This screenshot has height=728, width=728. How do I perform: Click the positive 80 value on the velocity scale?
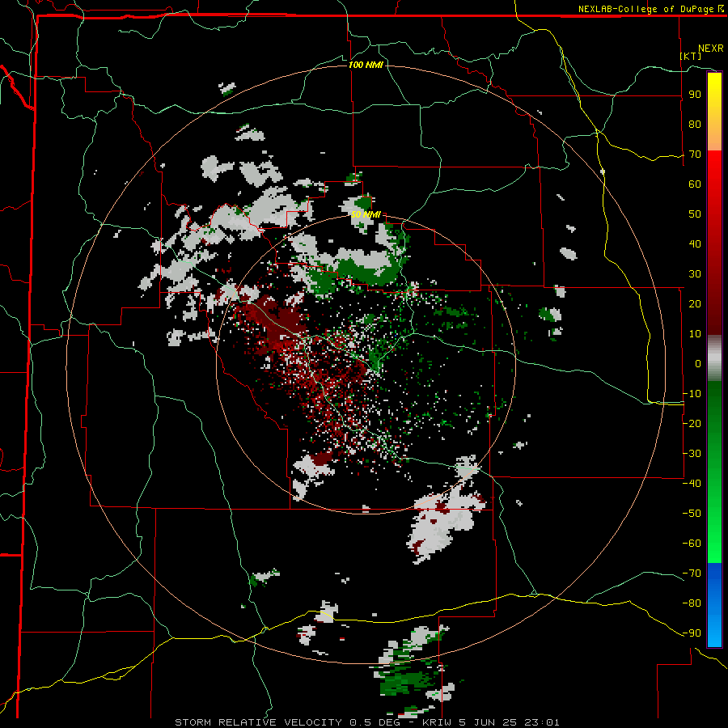click(695, 124)
